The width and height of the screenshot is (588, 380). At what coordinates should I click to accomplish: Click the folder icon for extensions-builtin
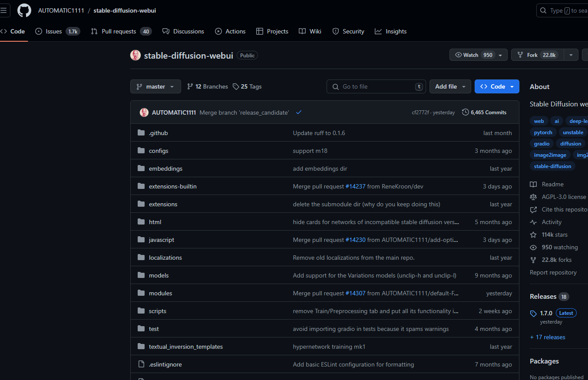(x=141, y=186)
